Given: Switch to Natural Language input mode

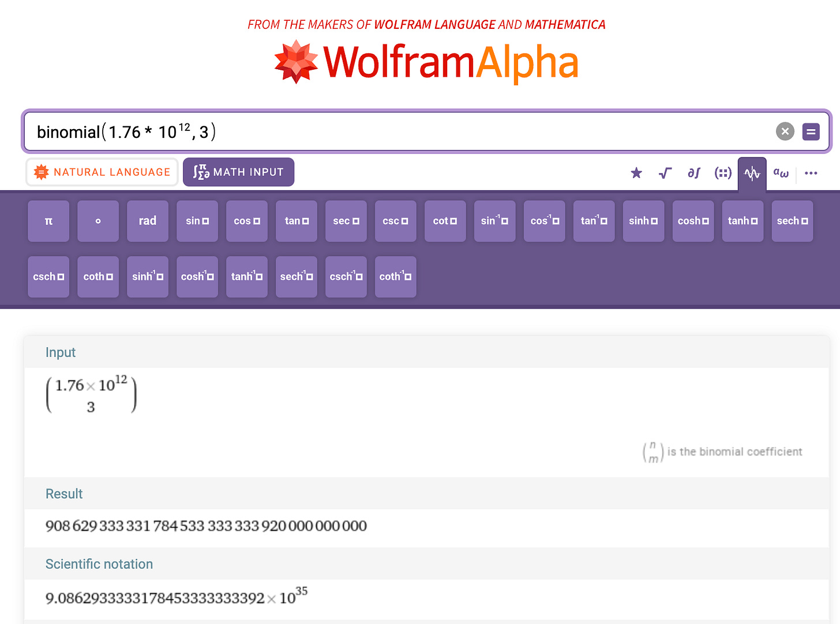Looking at the screenshot, I should point(102,172).
